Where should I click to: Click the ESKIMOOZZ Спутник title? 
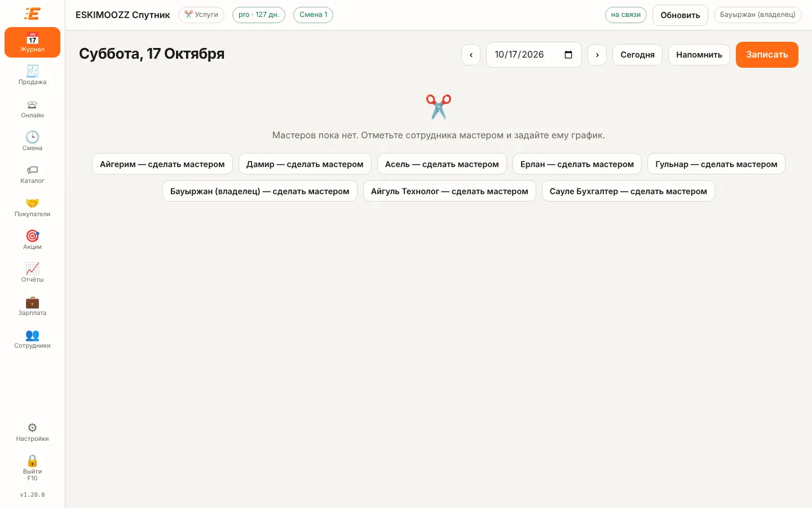123,15
